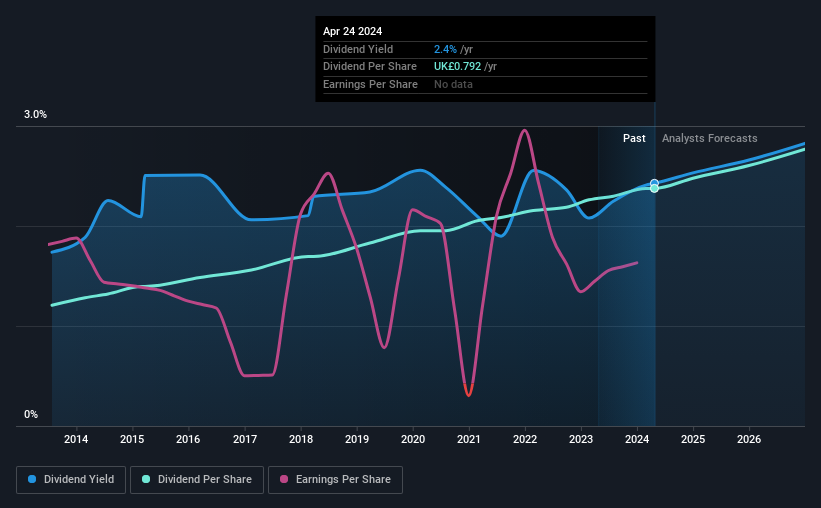Click the 2020 x-axis label
This screenshot has width=821, height=508.
(413, 439)
